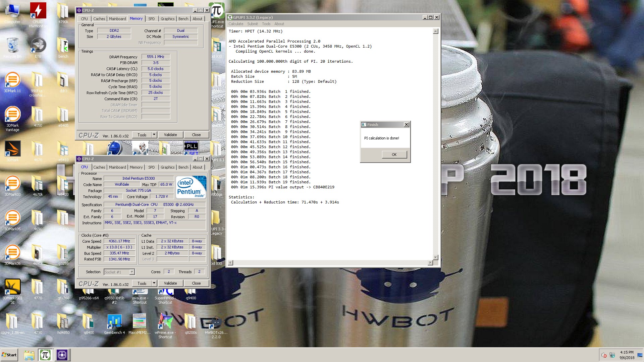Click the Core Speed value 4361.17 MHz

pyautogui.click(x=119, y=241)
